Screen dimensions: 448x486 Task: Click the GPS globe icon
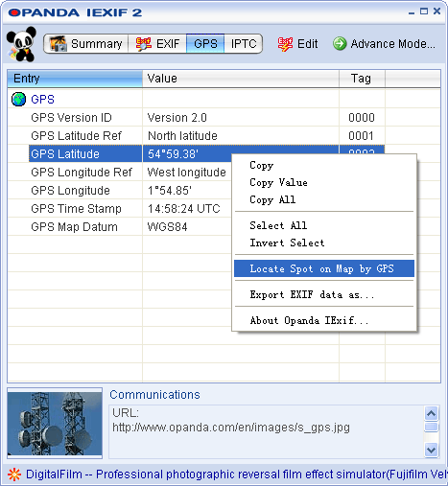tap(18, 99)
